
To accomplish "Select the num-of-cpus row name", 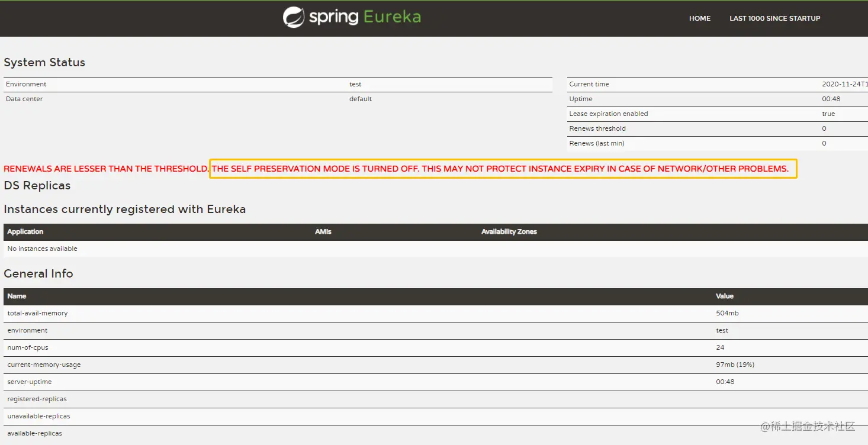I will tap(27, 348).
